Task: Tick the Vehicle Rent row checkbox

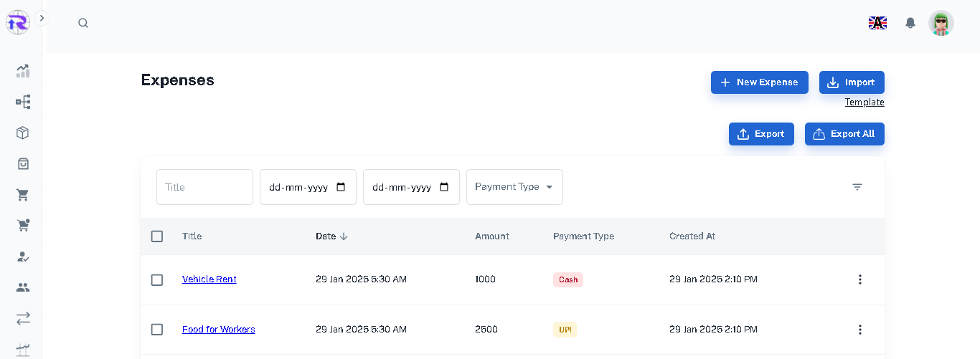Action: pyautogui.click(x=157, y=280)
